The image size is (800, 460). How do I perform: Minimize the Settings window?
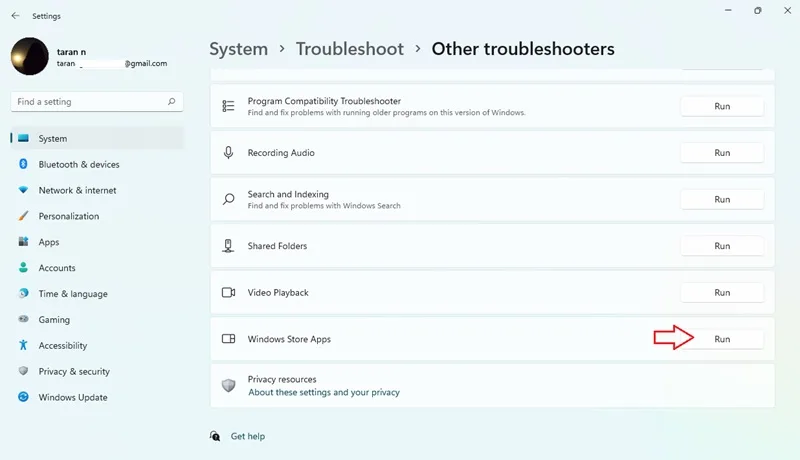click(728, 10)
